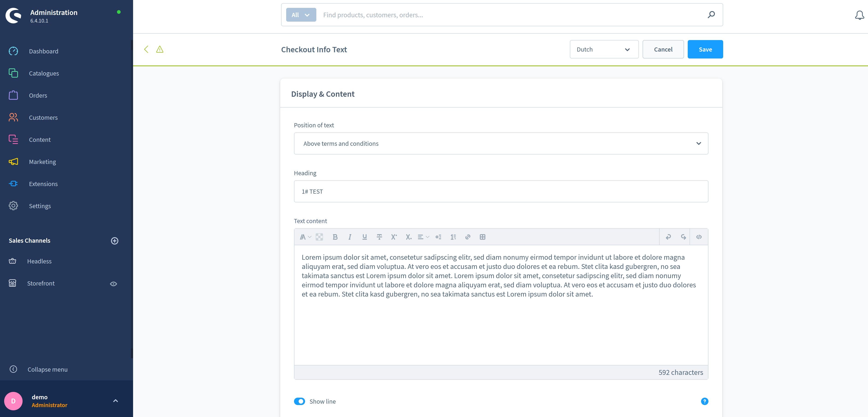This screenshot has width=868, height=417.
Task: Switch editor to code view
Action: coord(699,237)
